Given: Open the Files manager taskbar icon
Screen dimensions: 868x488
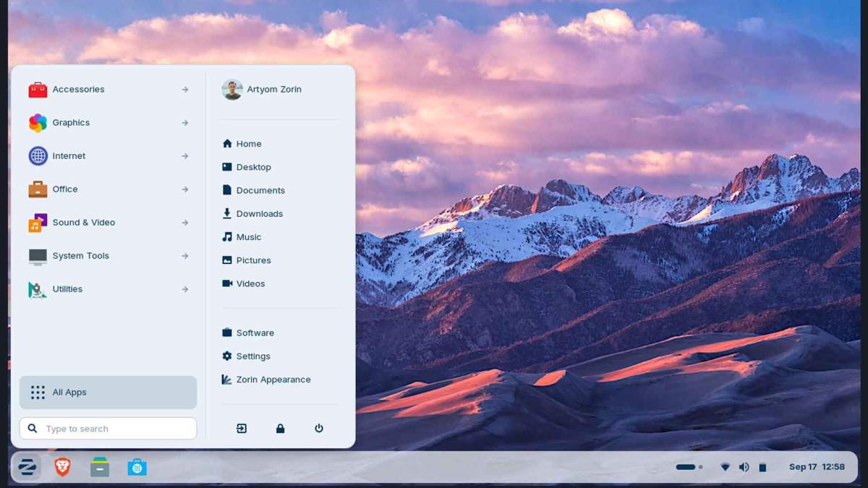Looking at the screenshot, I should coord(100,468).
